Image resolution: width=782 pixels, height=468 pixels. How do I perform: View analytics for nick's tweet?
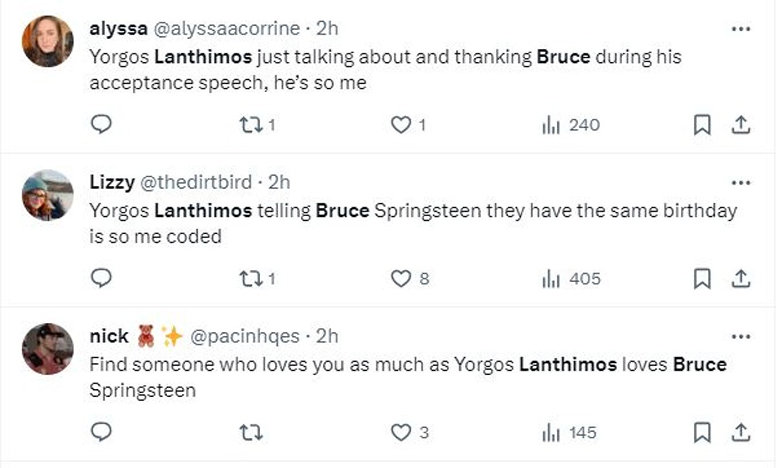click(569, 432)
